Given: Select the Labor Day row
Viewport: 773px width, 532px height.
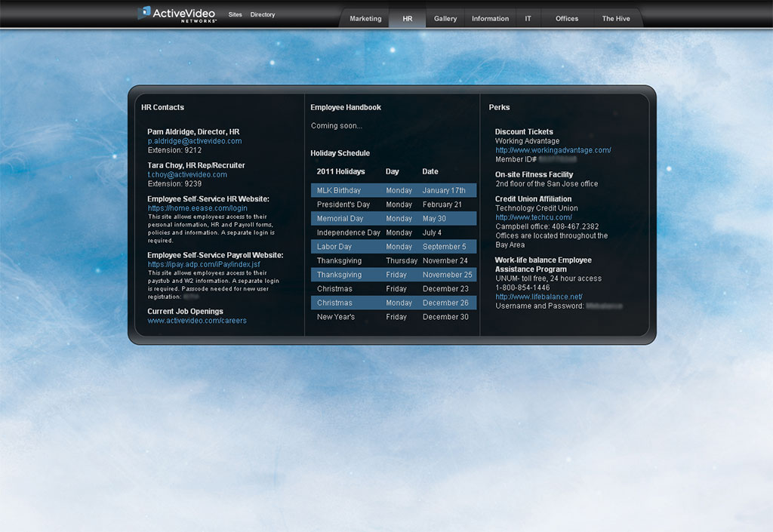Looking at the screenshot, I should (393, 246).
